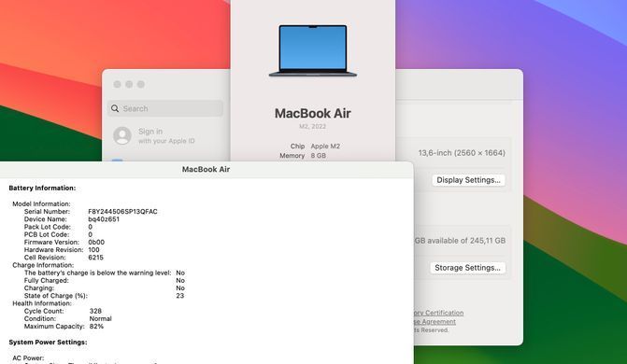Click the License Agreement link

click(x=435, y=322)
